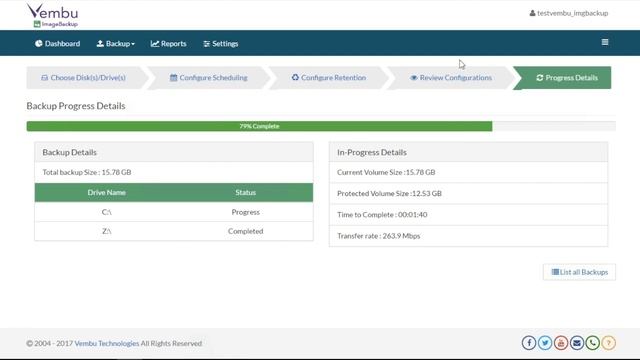Open the YouTube icon in footer
640x360 pixels.
pos(561,343)
